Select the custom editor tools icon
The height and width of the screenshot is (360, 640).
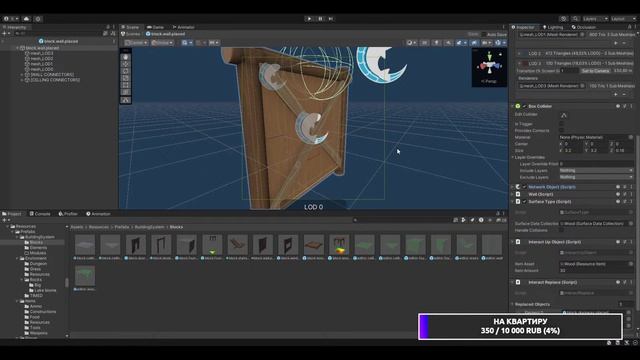[126, 100]
